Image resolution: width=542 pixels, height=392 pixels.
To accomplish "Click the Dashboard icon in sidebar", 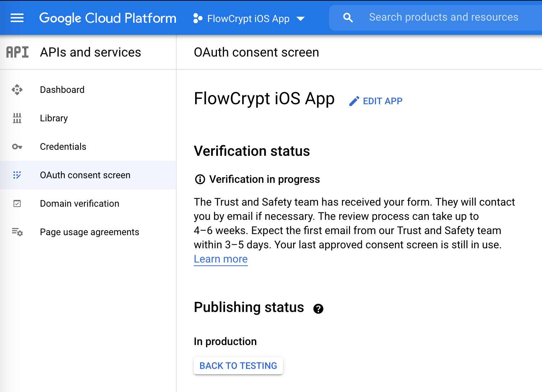I will pyautogui.click(x=17, y=90).
